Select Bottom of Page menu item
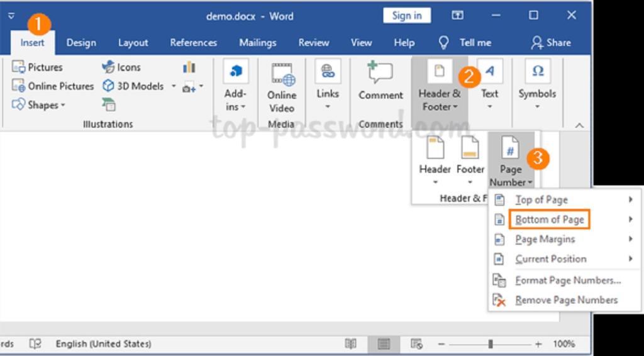The height and width of the screenshot is (356, 644). [564, 220]
